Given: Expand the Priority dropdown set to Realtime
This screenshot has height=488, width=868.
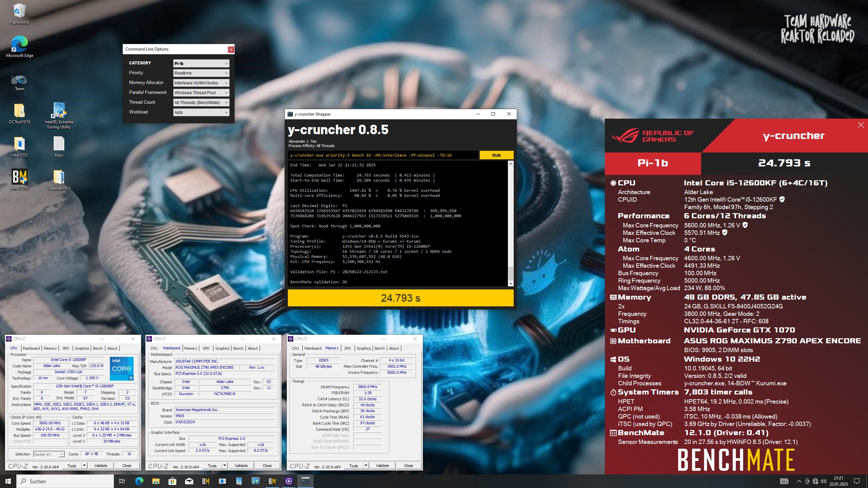Looking at the screenshot, I should 201,73.
